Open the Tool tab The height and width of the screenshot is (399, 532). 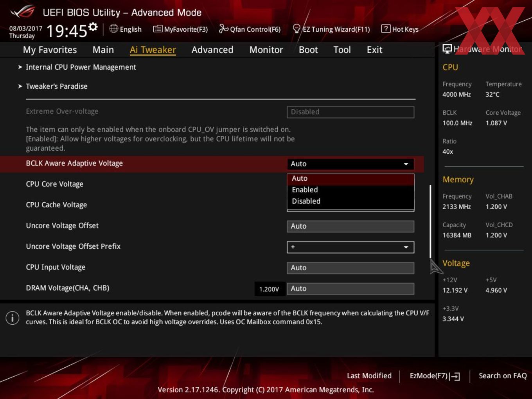[x=342, y=50]
